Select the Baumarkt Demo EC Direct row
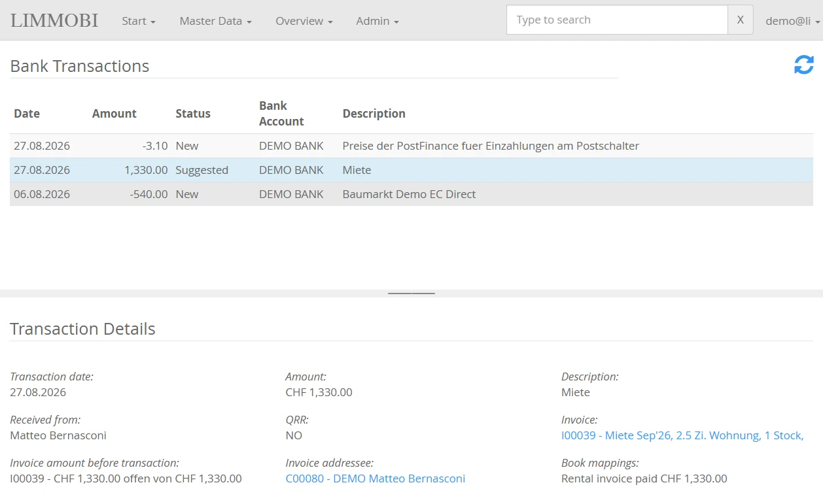 click(411, 194)
